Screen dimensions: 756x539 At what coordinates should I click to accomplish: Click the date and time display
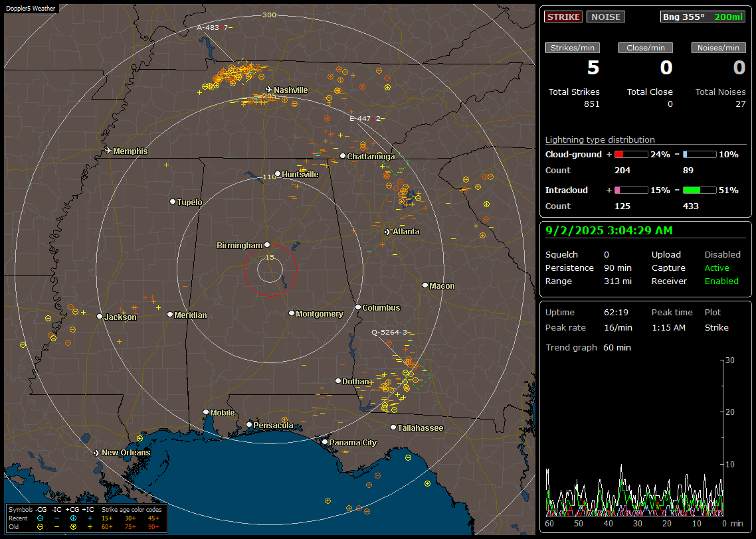(x=609, y=231)
